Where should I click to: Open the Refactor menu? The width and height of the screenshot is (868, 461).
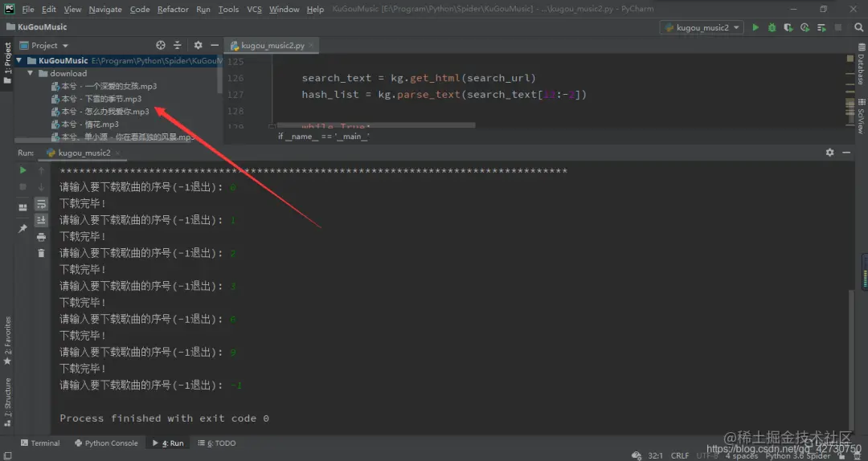point(173,10)
